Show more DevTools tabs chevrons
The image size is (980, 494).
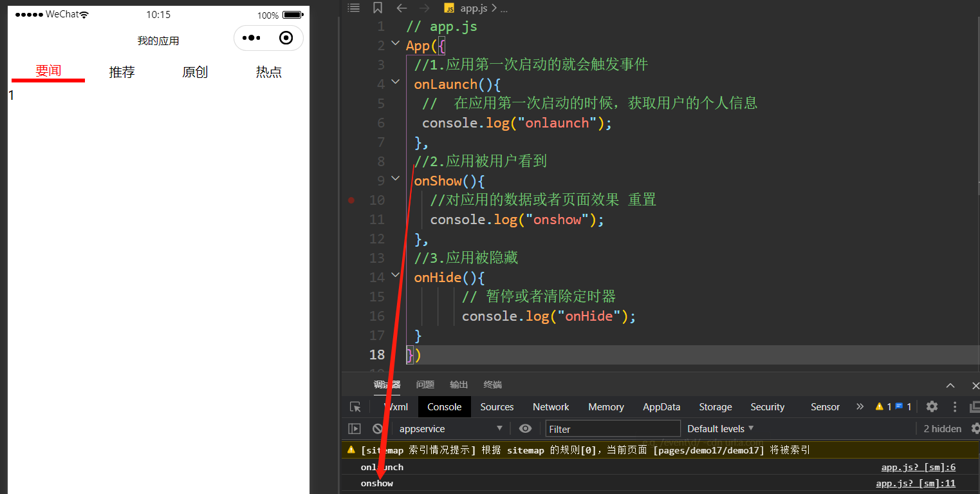[860, 407]
